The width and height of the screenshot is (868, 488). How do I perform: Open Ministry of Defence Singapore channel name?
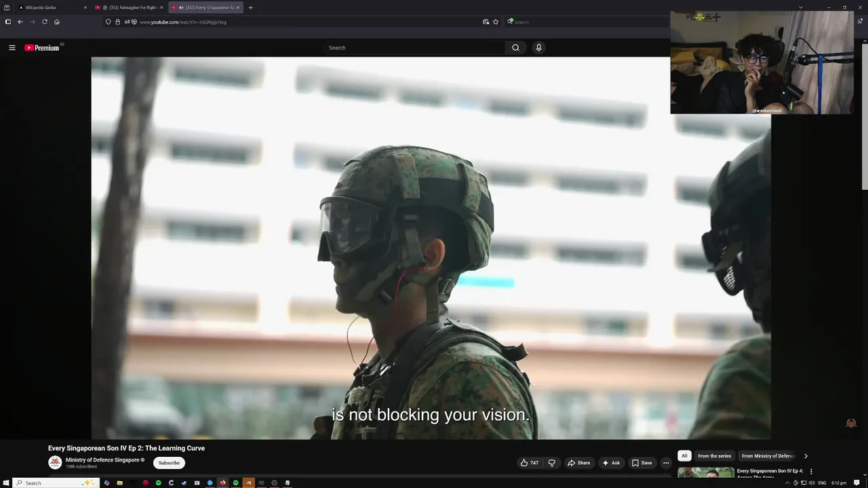[x=102, y=460]
